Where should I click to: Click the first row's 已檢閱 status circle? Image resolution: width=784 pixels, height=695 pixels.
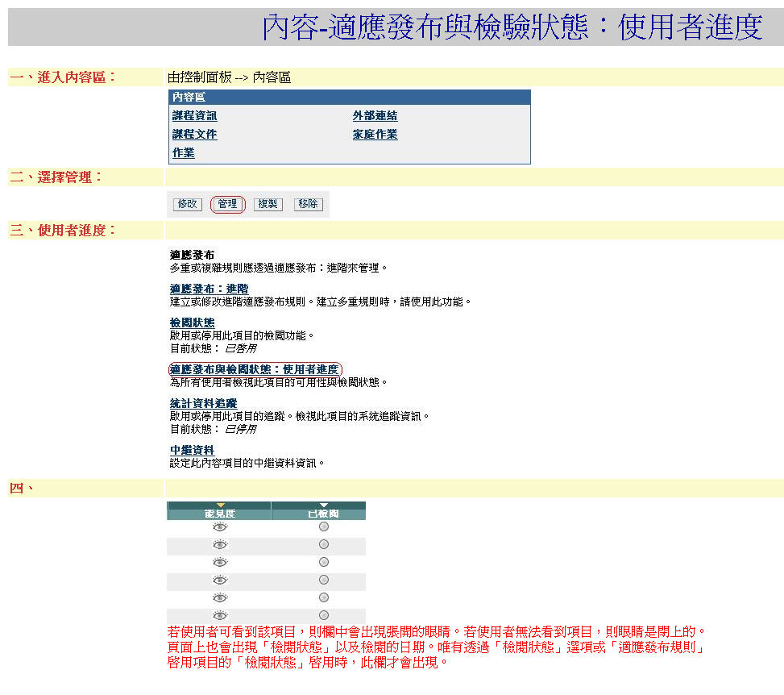pyautogui.click(x=324, y=526)
